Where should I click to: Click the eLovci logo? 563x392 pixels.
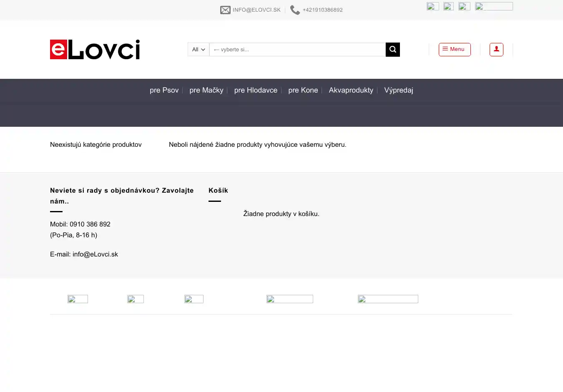click(95, 50)
